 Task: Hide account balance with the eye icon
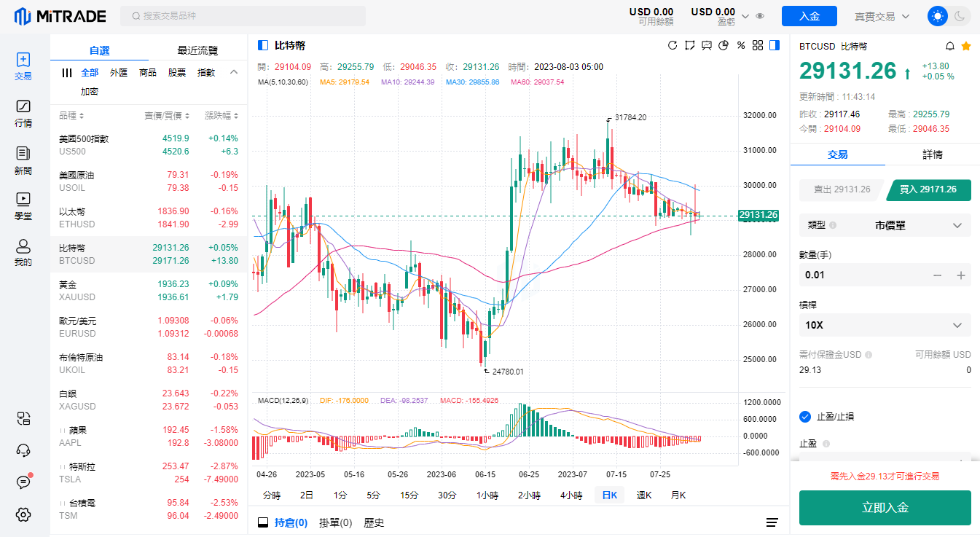coord(760,16)
